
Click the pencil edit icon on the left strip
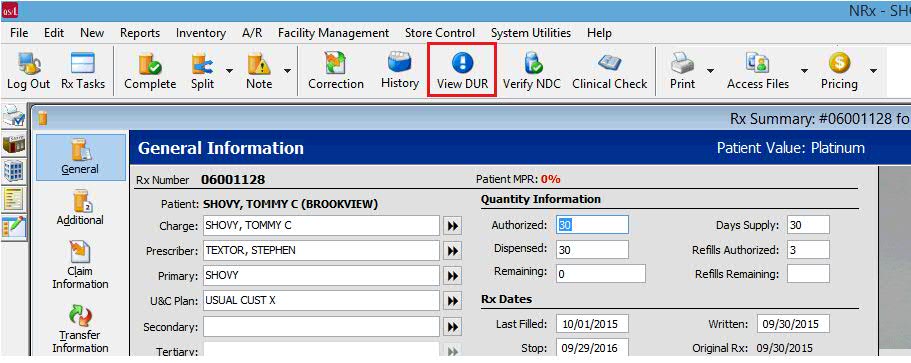(13, 227)
